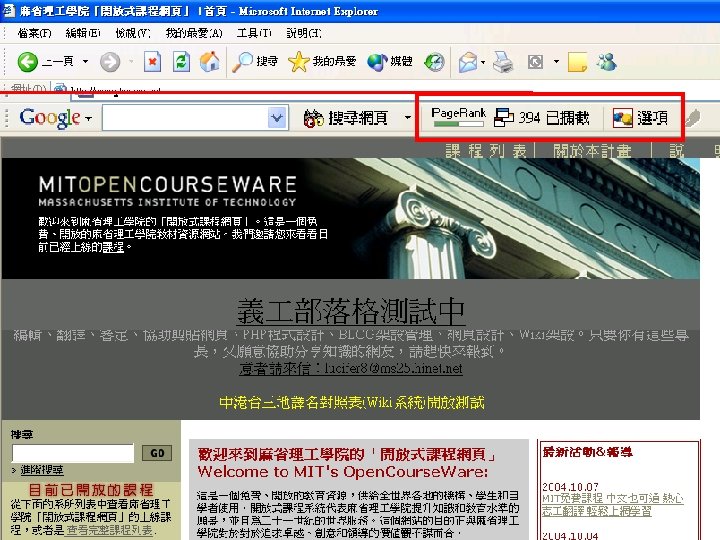Click the site search input field
720x540 pixels.
pos(73,453)
